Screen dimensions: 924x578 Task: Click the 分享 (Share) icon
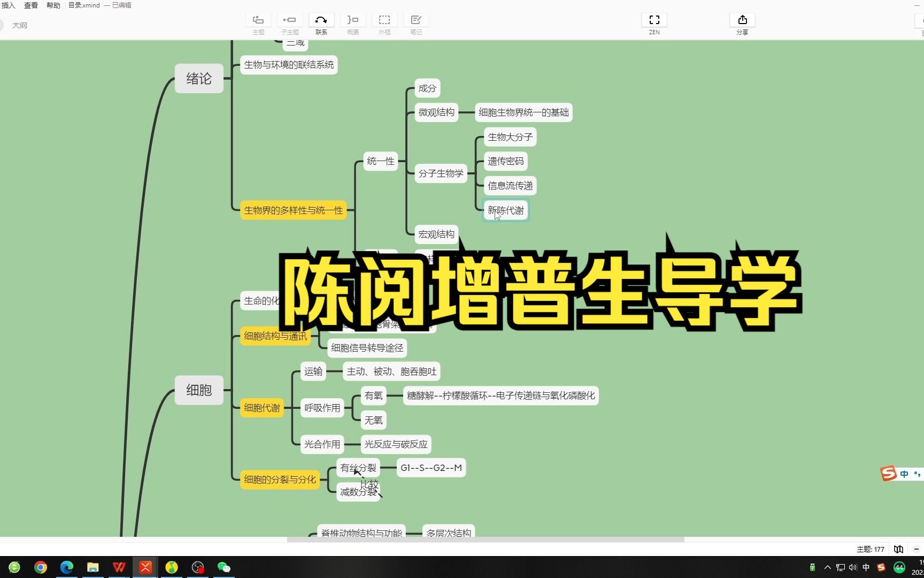pyautogui.click(x=742, y=20)
